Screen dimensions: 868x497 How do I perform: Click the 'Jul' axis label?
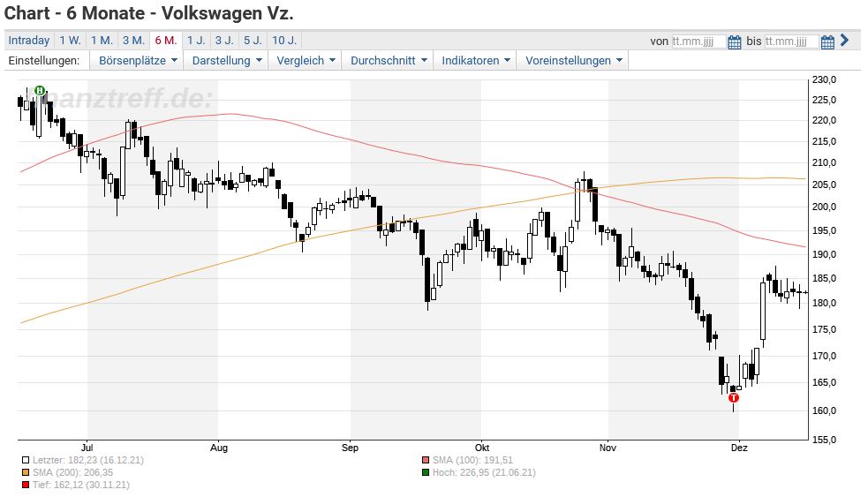87,448
